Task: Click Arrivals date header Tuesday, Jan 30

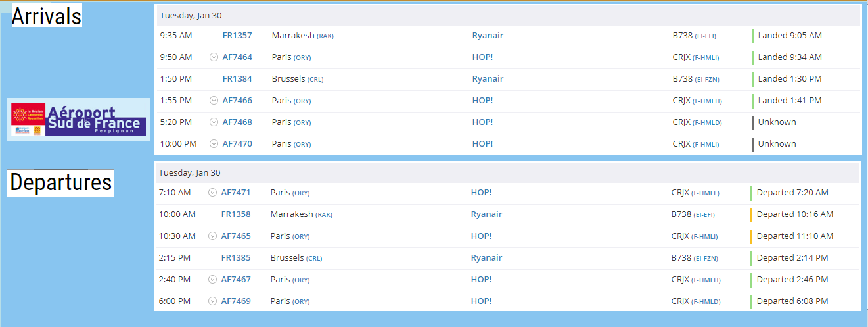Action: [191, 15]
